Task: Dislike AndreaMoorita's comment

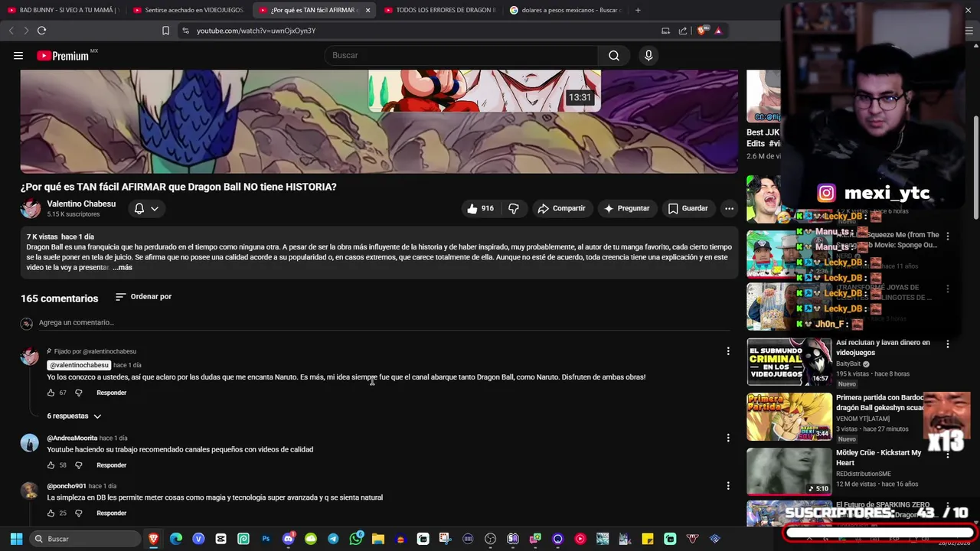Action: click(x=78, y=465)
